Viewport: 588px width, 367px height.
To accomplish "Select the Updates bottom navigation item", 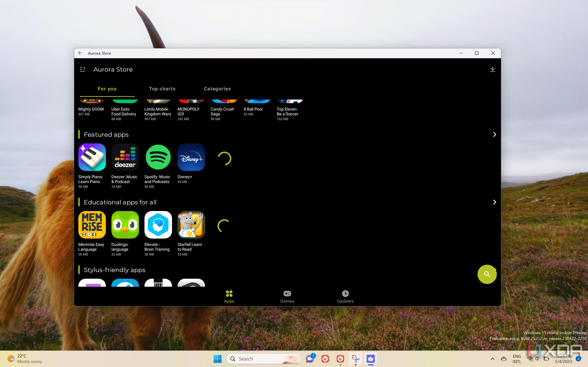I will tap(345, 296).
